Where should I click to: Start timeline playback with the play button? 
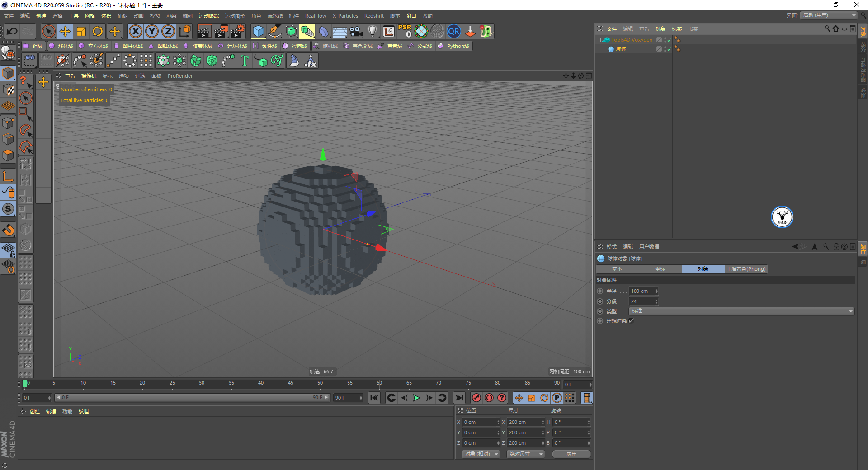pyautogui.click(x=416, y=398)
